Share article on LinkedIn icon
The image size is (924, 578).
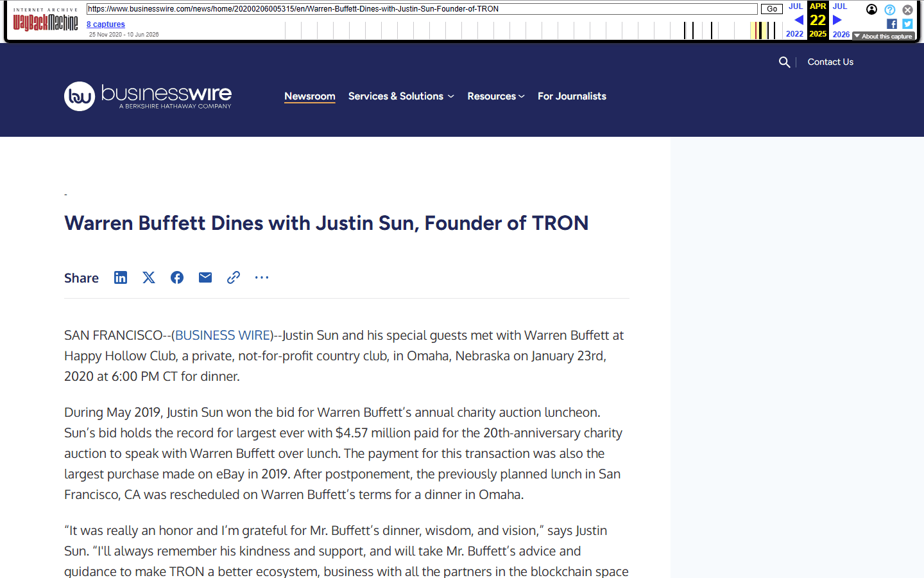point(121,277)
